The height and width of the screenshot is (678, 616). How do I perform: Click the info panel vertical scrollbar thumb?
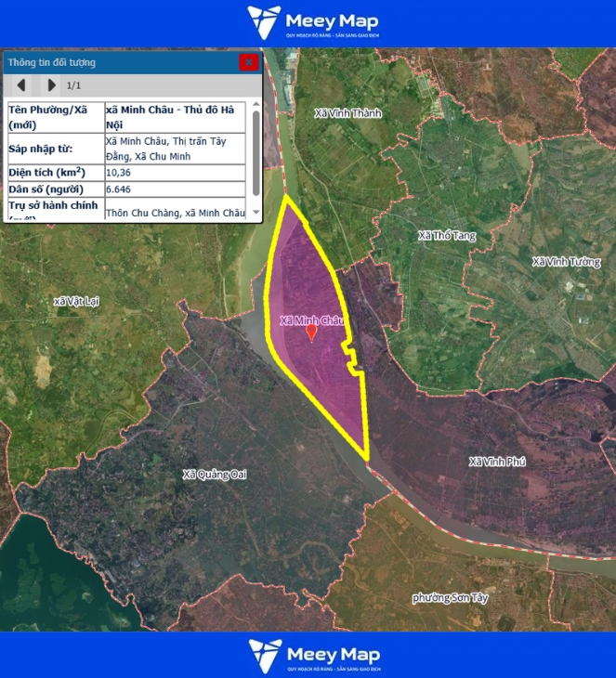coord(256,149)
